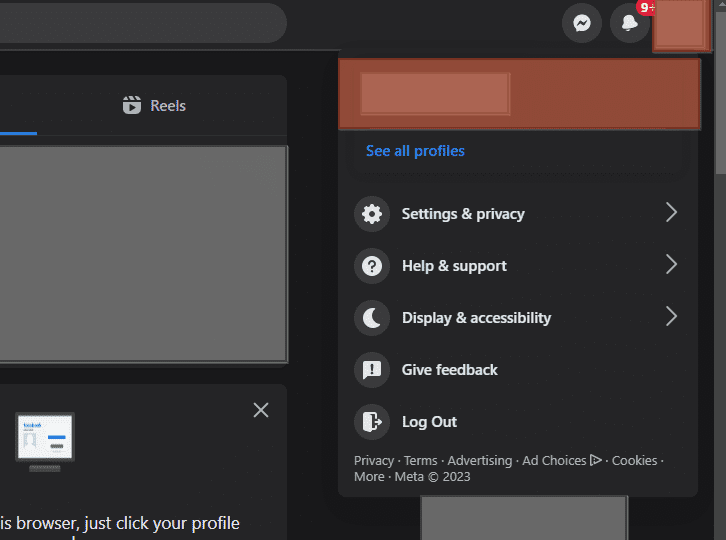Viewport: 726px width, 540px height.
Task: Open the Display & accessibility menu entry
Action: click(x=518, y=318)
